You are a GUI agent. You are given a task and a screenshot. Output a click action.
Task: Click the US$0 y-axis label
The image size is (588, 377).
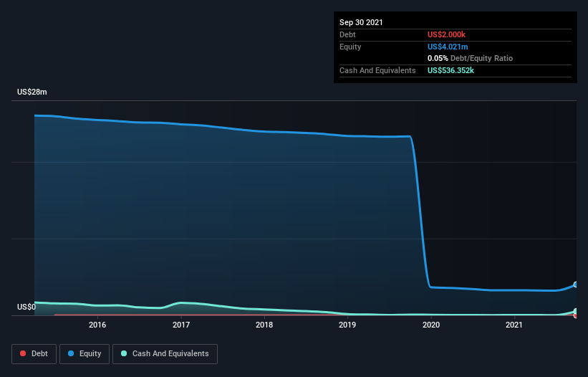click(26, 307)
